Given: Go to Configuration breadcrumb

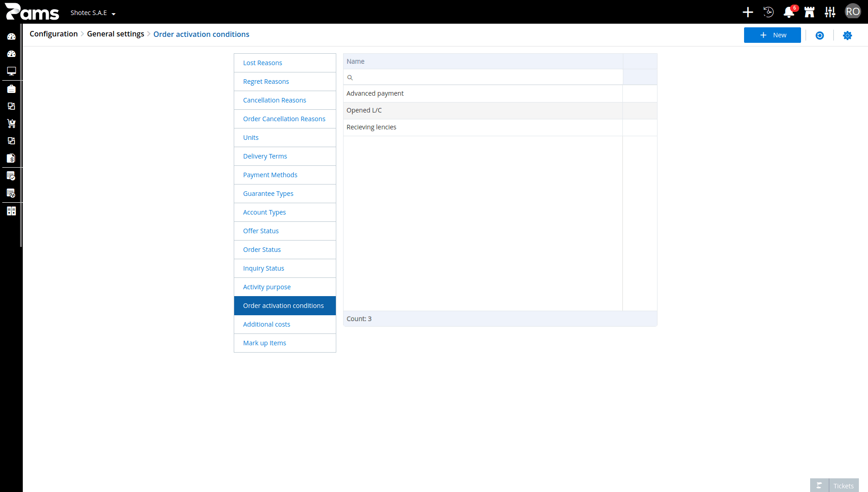Looking at the screenshot, I should [54, 34].
